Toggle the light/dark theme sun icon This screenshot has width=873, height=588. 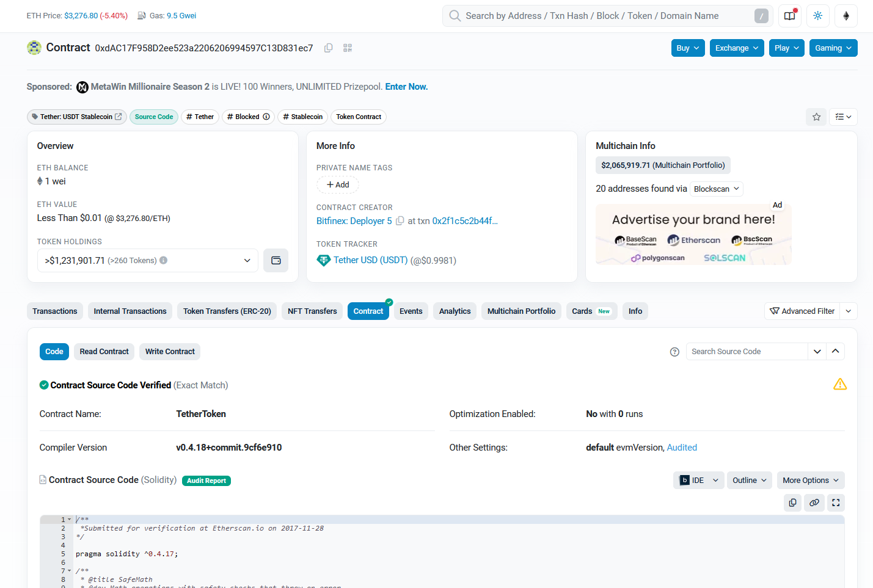coord(817,16)
